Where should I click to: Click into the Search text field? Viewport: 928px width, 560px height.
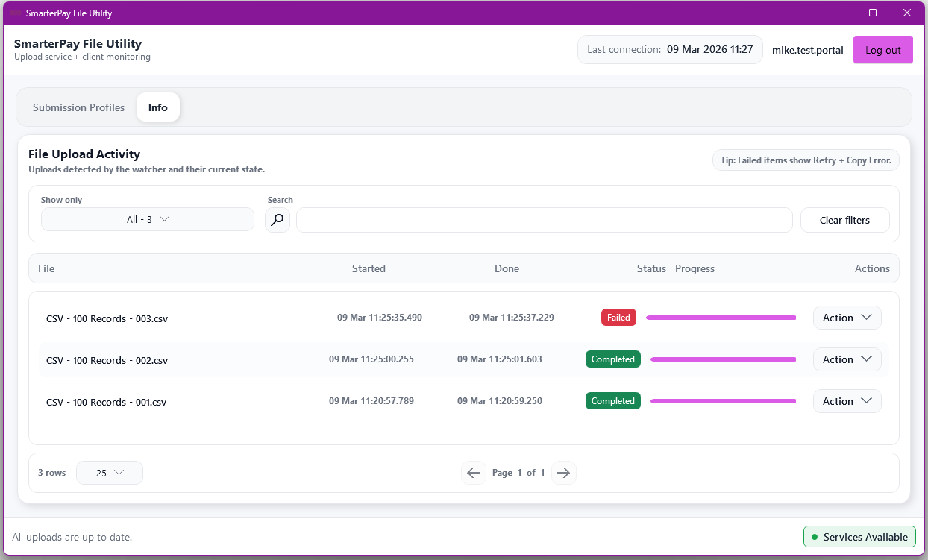(544, 220)
